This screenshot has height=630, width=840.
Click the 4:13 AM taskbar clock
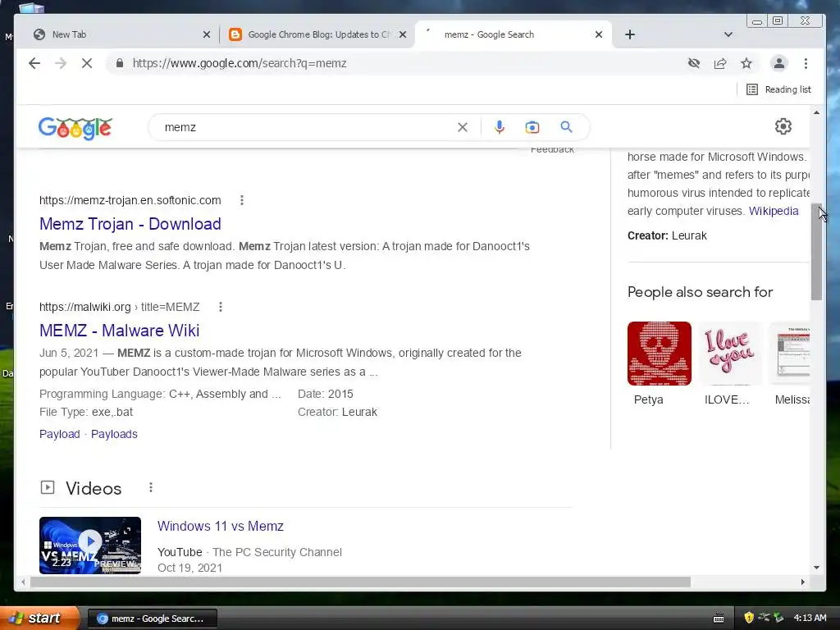tap(810, 618)
